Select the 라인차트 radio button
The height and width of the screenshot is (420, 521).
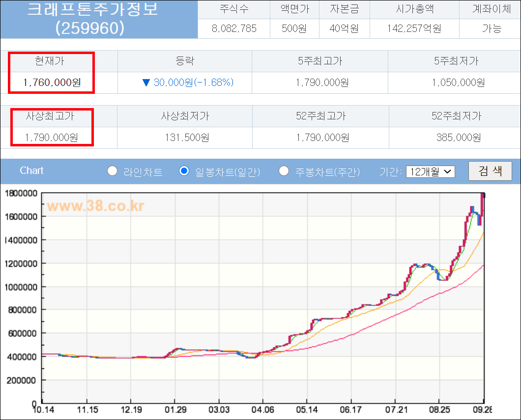pyautogui.click(x=112, y=171)
